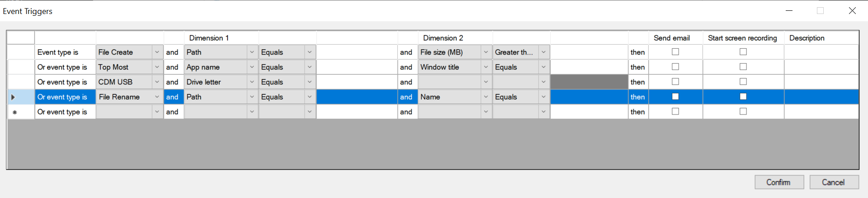This screenshot has height=198, width=868.
Task: Tick Start screen recording for File Rename row
Action: 743,97
